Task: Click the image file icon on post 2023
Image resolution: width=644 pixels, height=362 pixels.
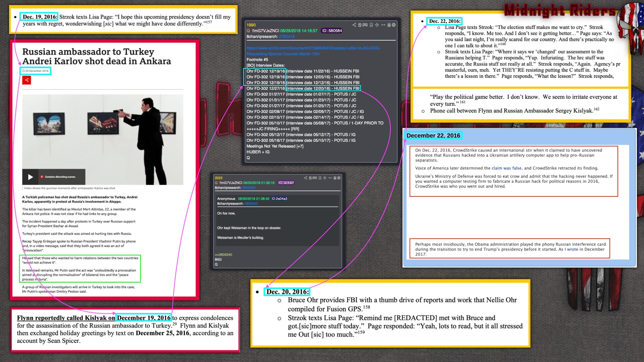Action: [x=320, y=178]
